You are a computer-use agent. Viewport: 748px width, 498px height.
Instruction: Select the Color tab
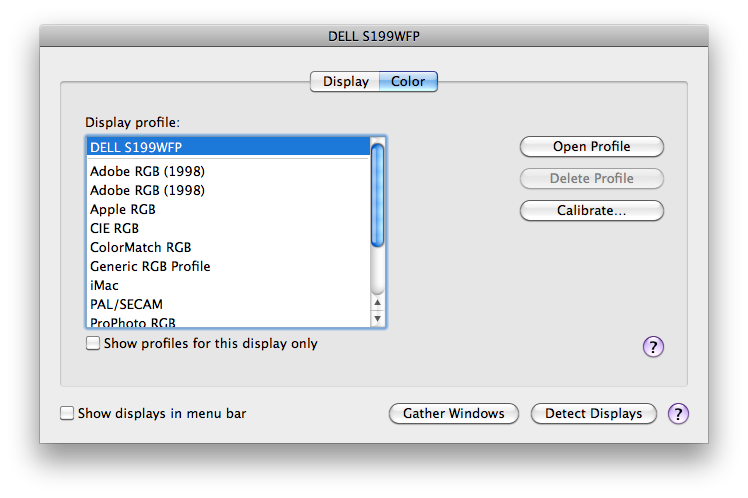[x=408, y=82]
